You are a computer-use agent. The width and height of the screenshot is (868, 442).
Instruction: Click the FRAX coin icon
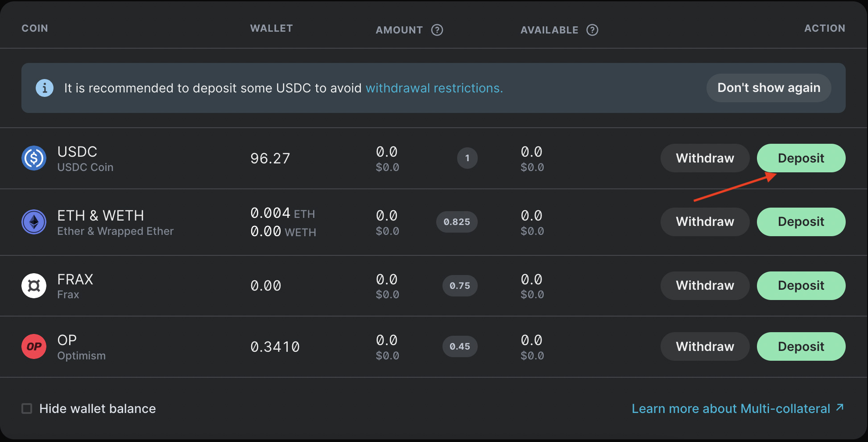[x=34, y=286]
